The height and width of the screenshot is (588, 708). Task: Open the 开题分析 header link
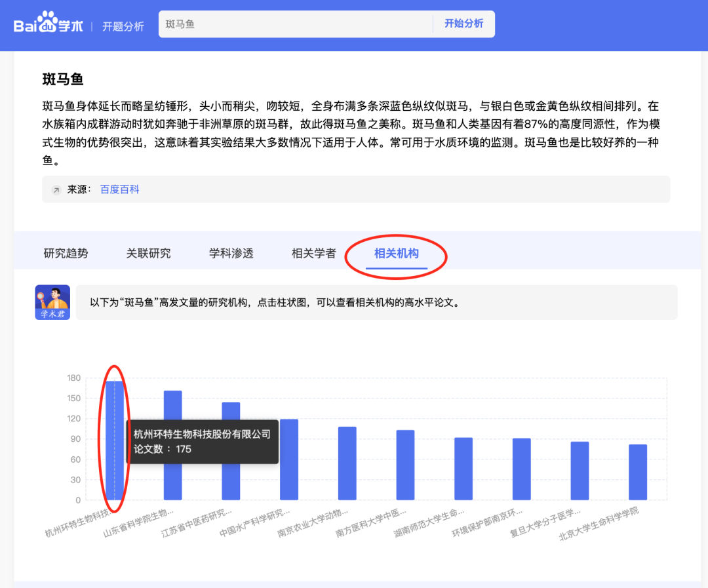(123, 27)
